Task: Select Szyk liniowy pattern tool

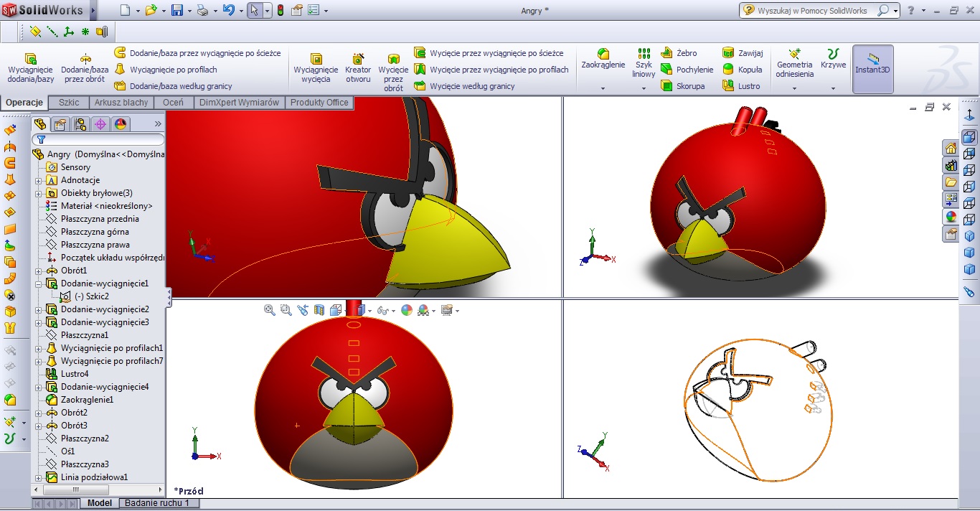Action: point(644,63)
